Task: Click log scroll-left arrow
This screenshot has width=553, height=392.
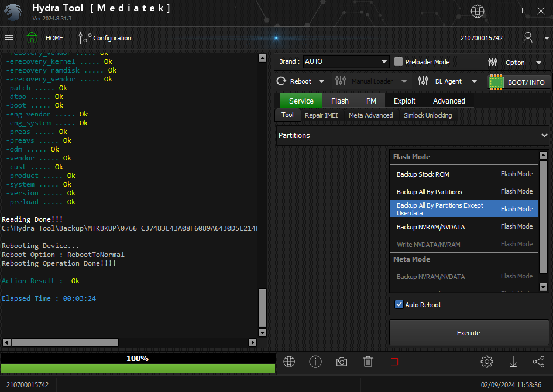Action: 6,342
